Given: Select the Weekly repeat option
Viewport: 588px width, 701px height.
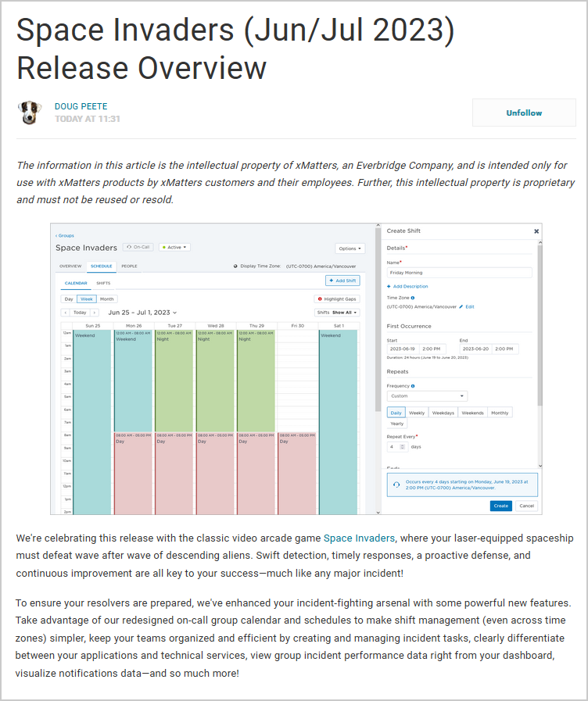Looking at the screenshot, I should (x=417, y=413).
